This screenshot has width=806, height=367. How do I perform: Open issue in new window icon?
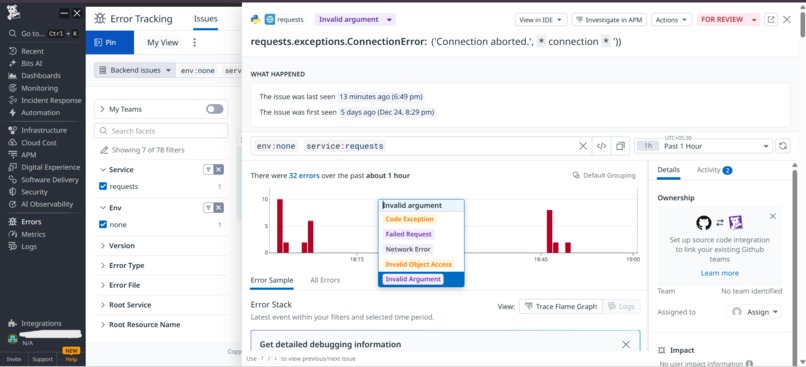(771, 20)
